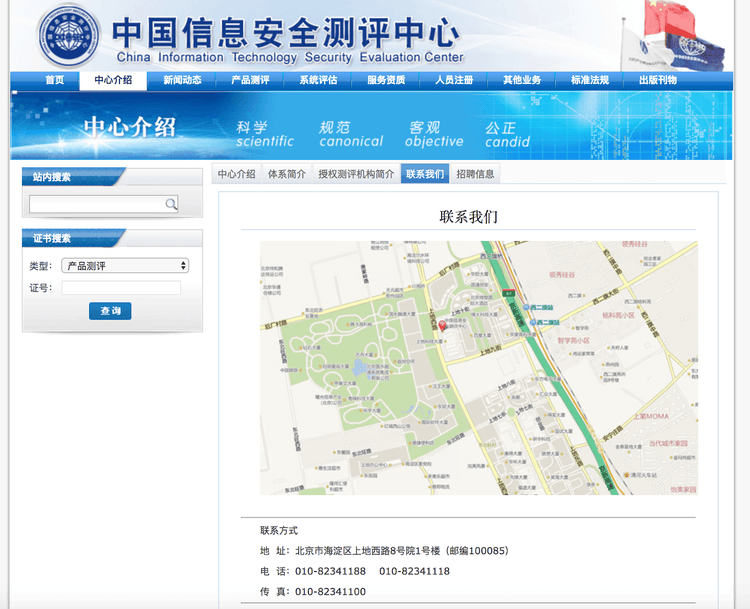Open 出版刊物 navigation item

(x=658, y=80)
